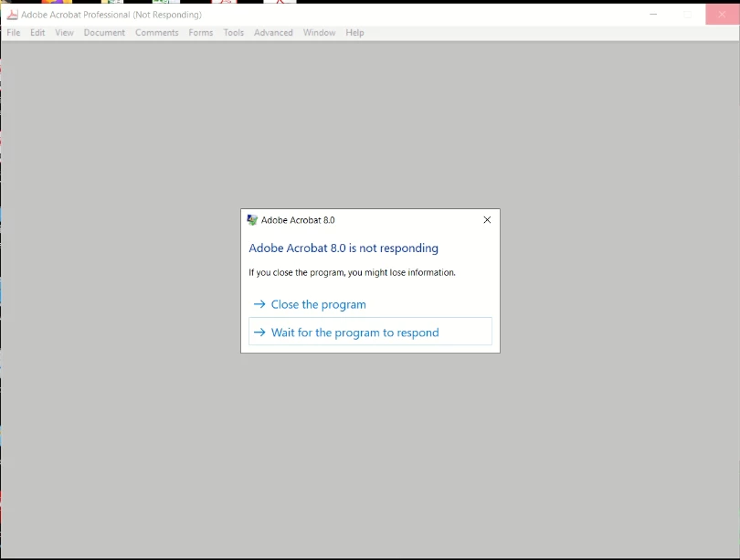Open the Forms menu
740x560 pixels.
[x=201, y=33]
